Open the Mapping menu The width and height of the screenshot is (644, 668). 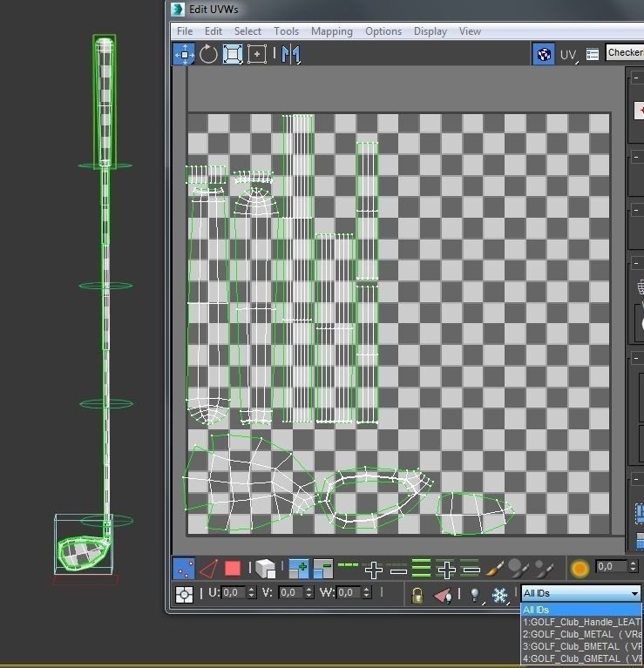pyautogui.click(x=332, y=31)
